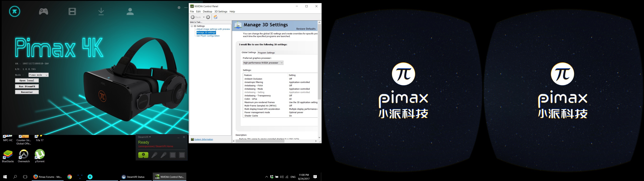Select Adjust image settings with preview

[213, 29]
